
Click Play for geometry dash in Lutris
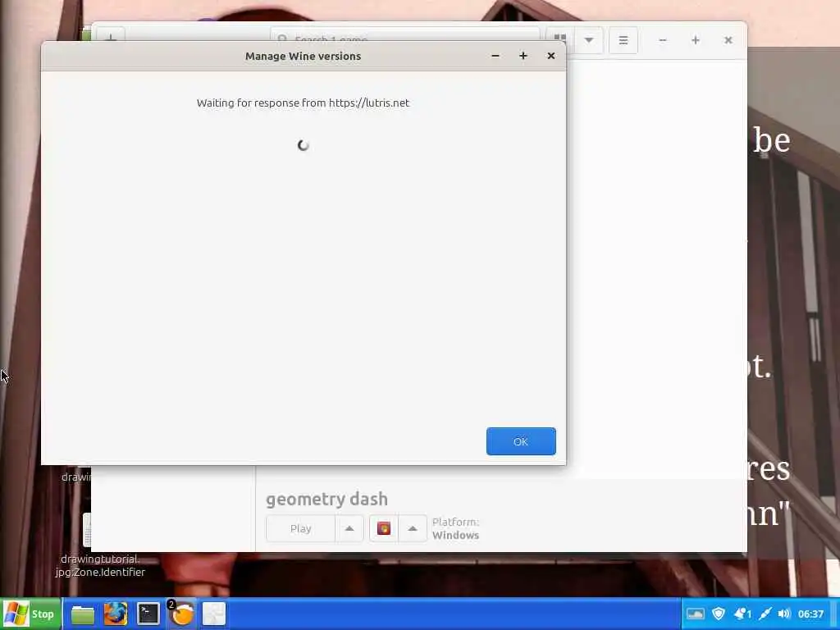coord(300,529)
